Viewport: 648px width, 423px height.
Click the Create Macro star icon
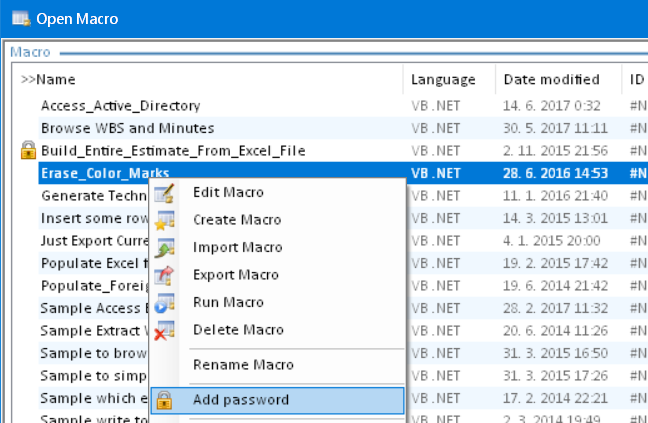click(x=165, y=220)
